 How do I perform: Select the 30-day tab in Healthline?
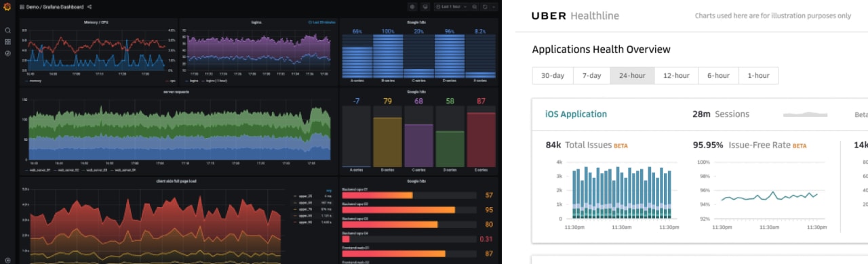(x=553, y=75)
